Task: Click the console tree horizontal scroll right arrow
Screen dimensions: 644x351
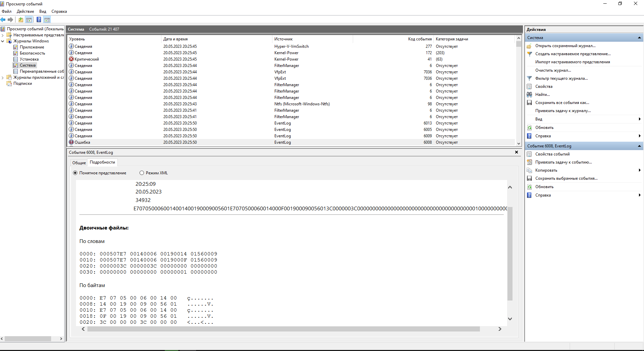Action: click(x=61, y=339)
